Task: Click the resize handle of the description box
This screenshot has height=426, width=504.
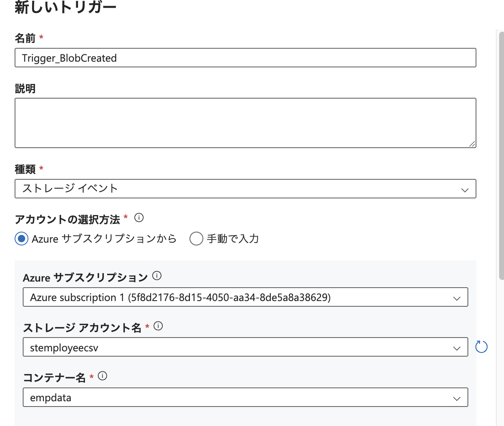Action: pos(472,143)
